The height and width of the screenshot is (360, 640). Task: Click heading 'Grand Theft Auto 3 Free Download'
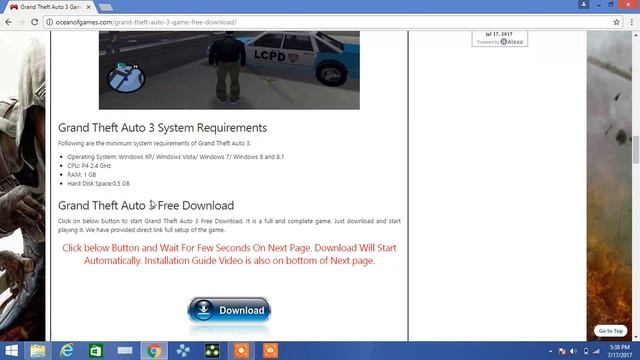[146, 205]
